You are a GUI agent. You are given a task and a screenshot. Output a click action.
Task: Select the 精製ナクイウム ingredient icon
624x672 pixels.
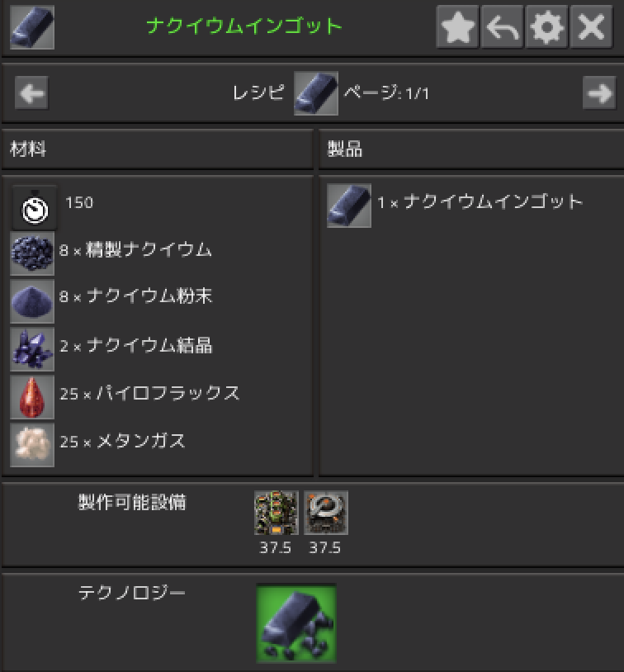tap(32, 253)
